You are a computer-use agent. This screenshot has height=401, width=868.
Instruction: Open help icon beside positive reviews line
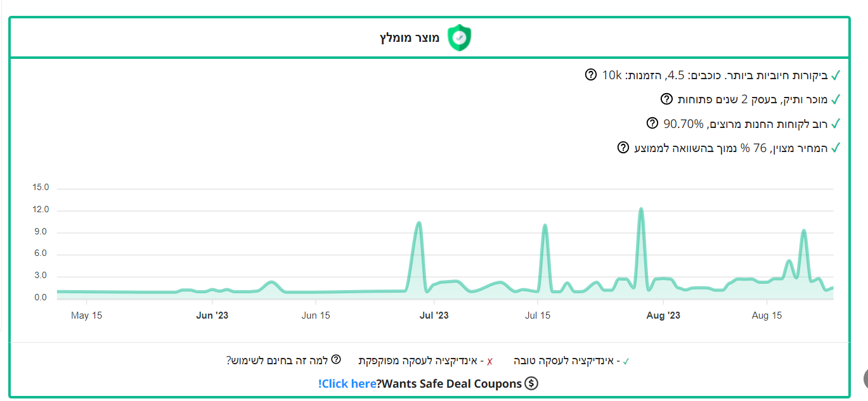(591, 75)
